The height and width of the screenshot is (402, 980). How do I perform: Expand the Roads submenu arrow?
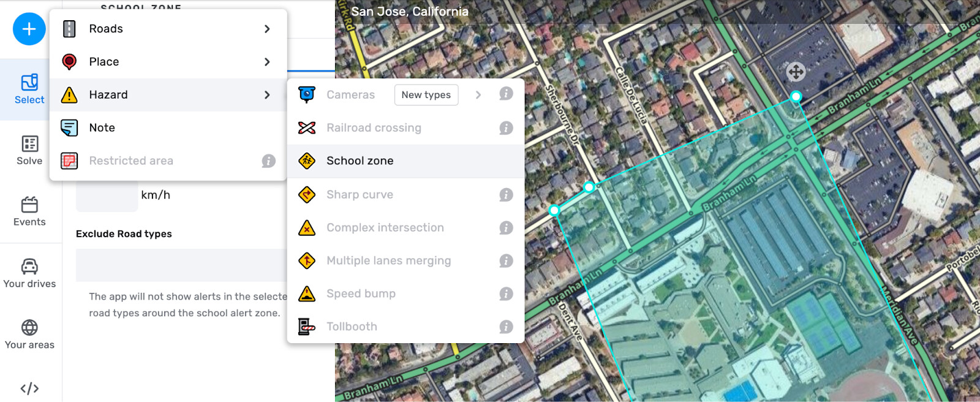click(x=267, y=29)
